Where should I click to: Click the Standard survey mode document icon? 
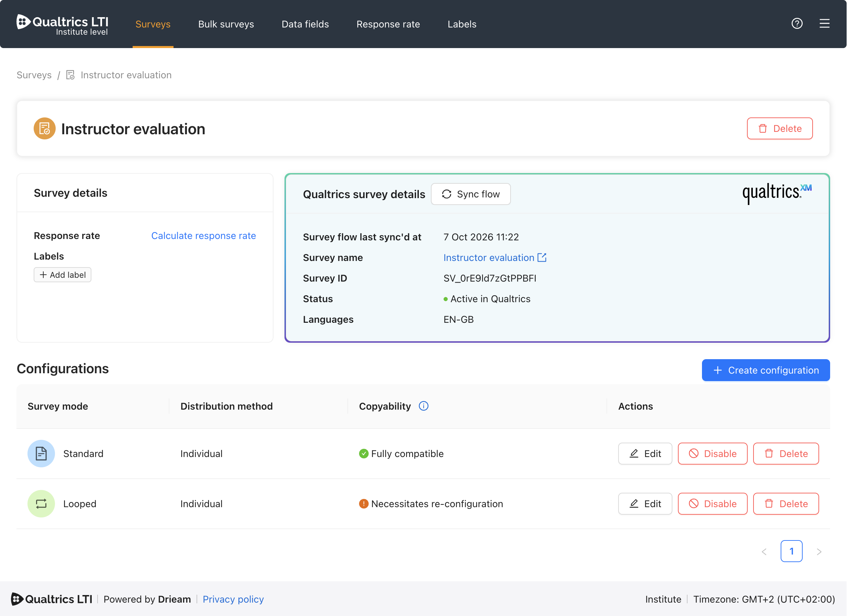point(41,454)
